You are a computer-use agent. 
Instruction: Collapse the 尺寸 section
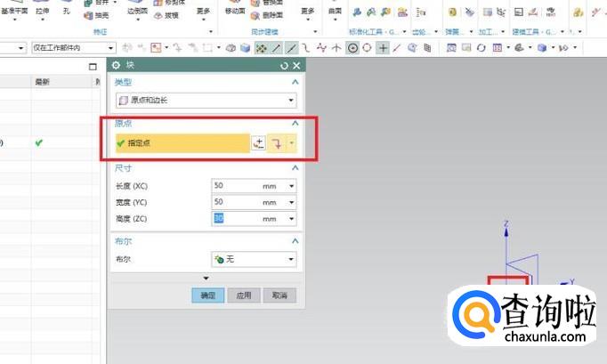click(295, 168)
